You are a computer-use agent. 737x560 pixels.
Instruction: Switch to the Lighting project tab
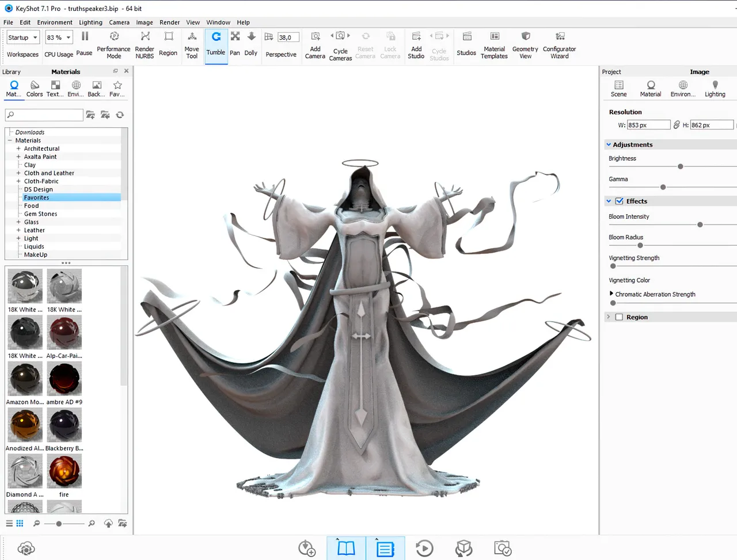coord(715,89)
